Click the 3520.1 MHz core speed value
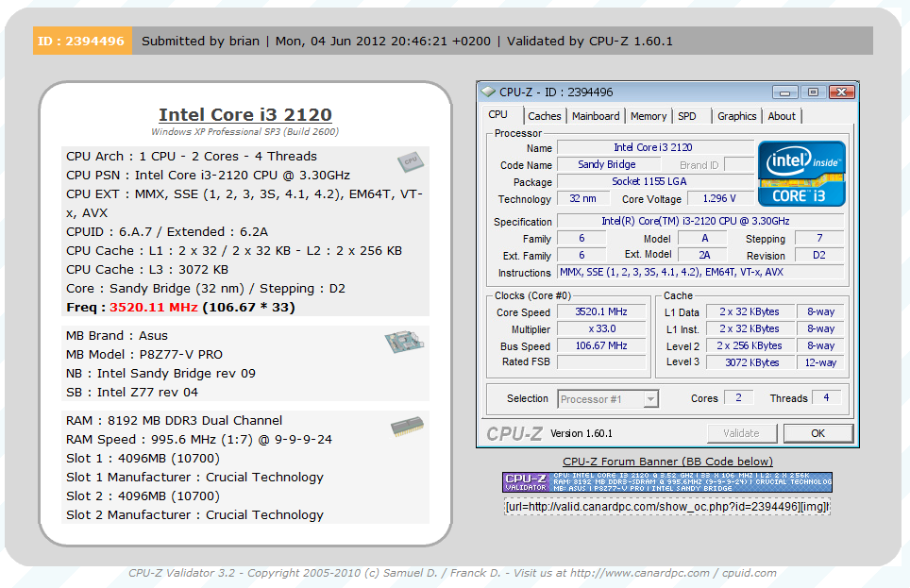Viewport: 910px width, 588px height. 601,311
